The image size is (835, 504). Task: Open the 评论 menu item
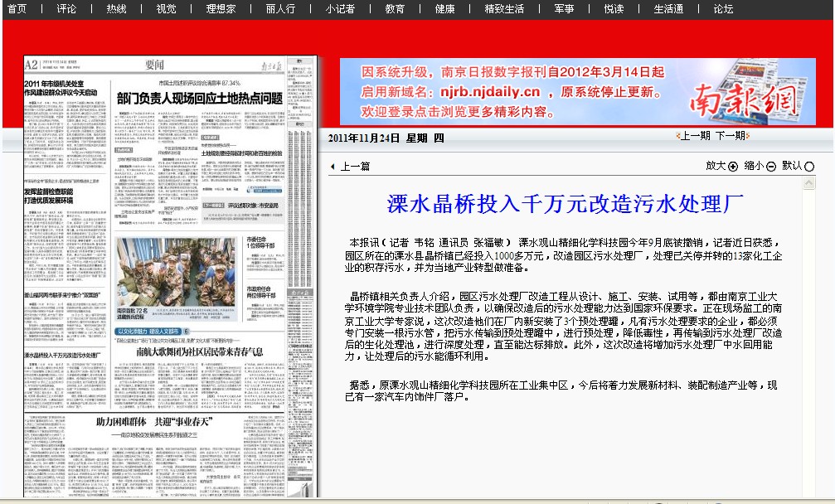pyautogui.click(x=66, y=9)
